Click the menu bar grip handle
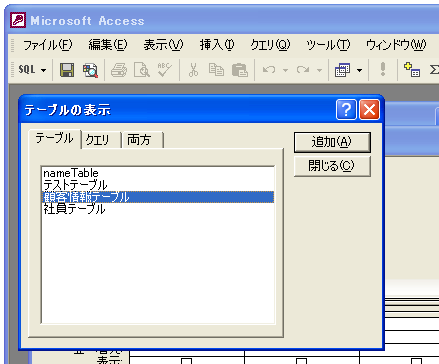The width and height of the screenshot is (439, 364). point(13,45)
